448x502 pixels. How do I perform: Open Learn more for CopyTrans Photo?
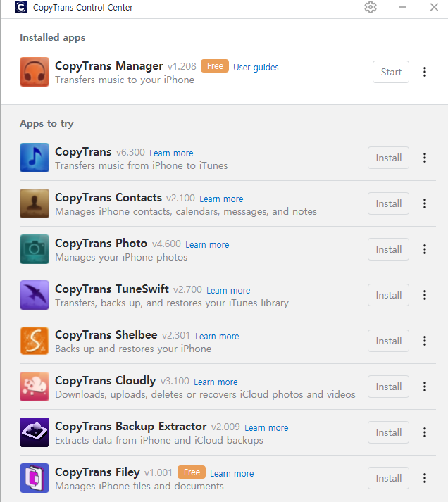(x=207, y=244)
